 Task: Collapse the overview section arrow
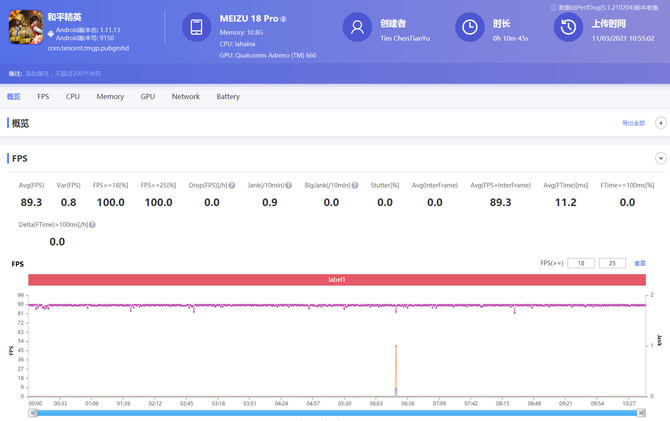click(x=661, y=123)
